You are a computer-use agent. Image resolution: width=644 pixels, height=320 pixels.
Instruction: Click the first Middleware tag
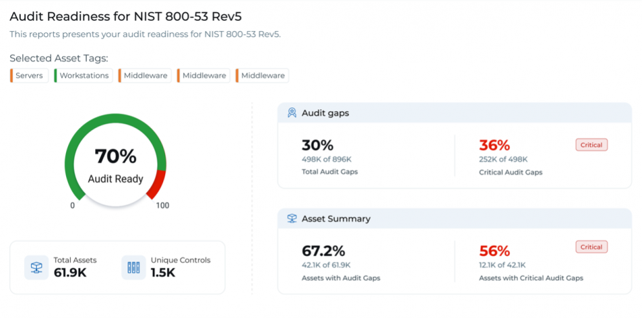click(x=144, y=76)
